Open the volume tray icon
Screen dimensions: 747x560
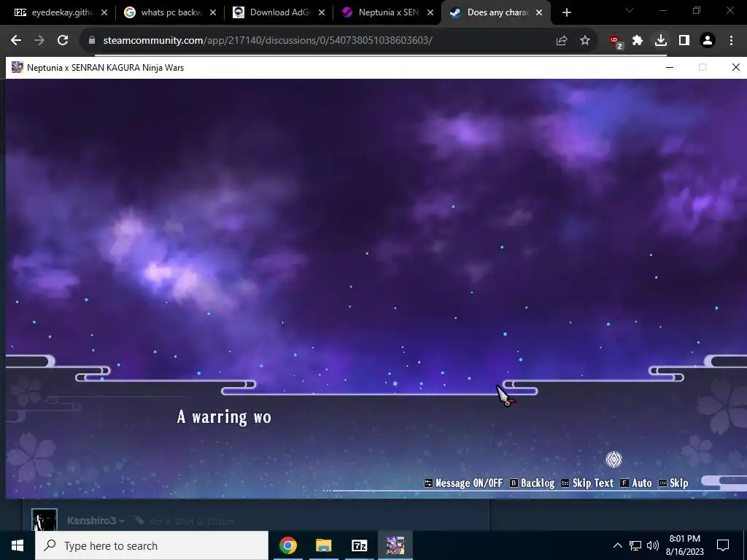tap(653, 545)
